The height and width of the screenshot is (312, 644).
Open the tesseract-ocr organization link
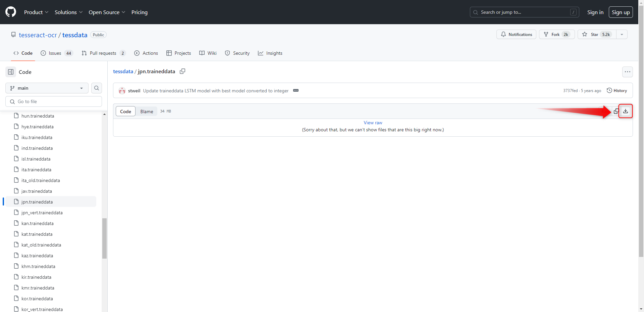click(x=38, y=35)
